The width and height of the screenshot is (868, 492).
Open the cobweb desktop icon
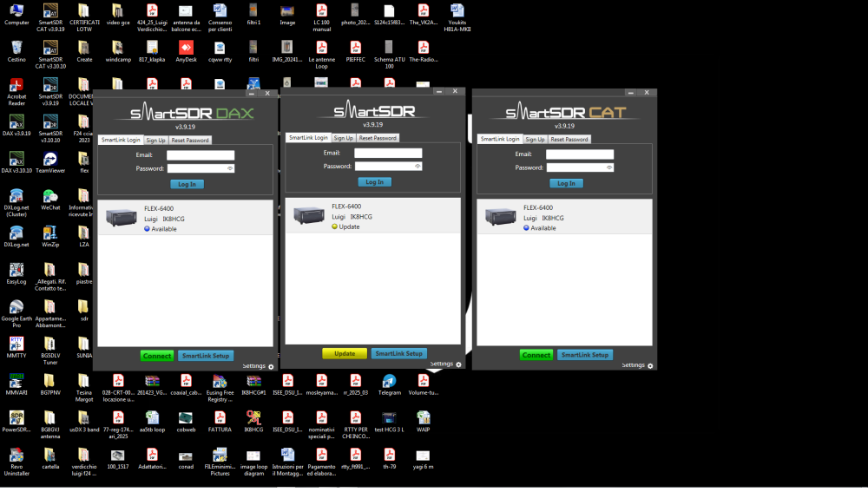186,422
